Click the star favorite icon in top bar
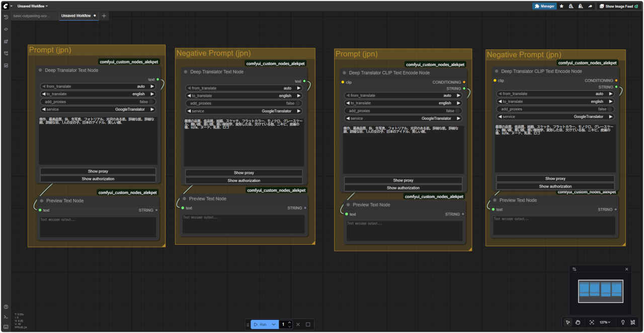 pos(561,7)
